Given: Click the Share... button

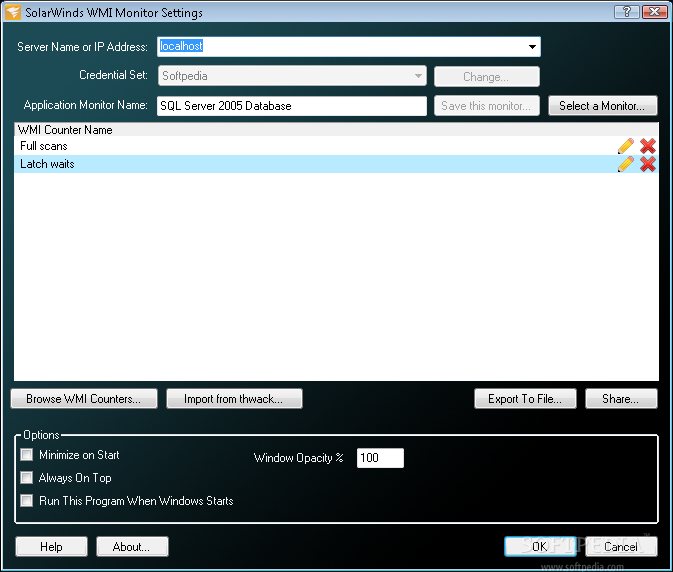Looking at the screenshot, I should pyautogui.click(x=621, y=399).
